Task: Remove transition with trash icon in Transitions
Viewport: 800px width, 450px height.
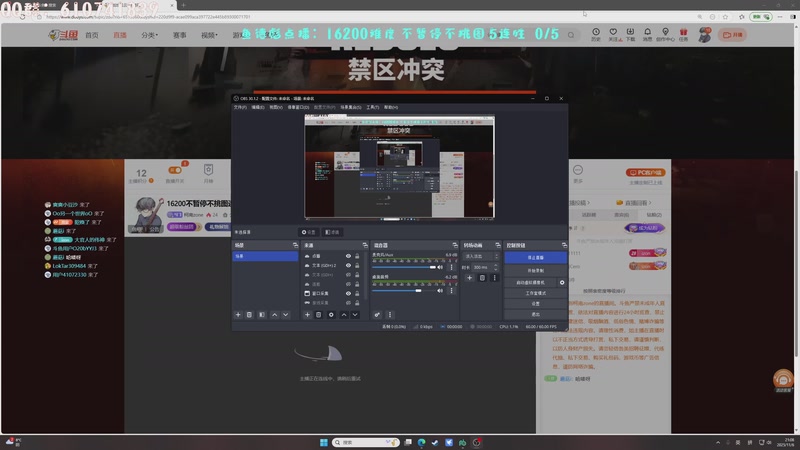Action: pos(482,278)
